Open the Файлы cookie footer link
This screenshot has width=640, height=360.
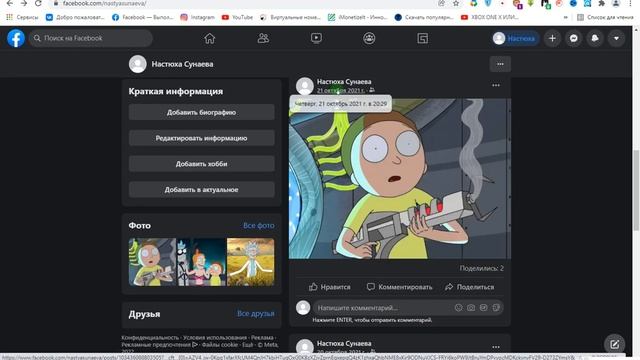[221, 344]
